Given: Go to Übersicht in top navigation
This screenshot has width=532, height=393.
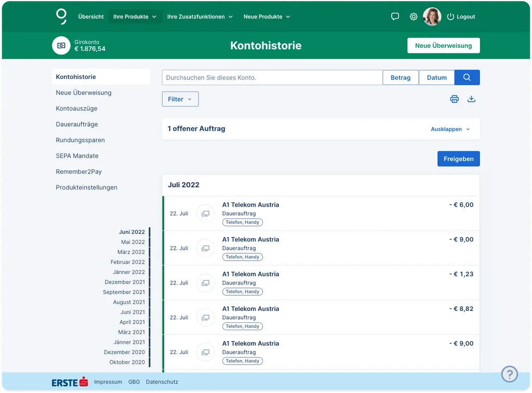Looking at the screenshot, I should coord(91,17).
